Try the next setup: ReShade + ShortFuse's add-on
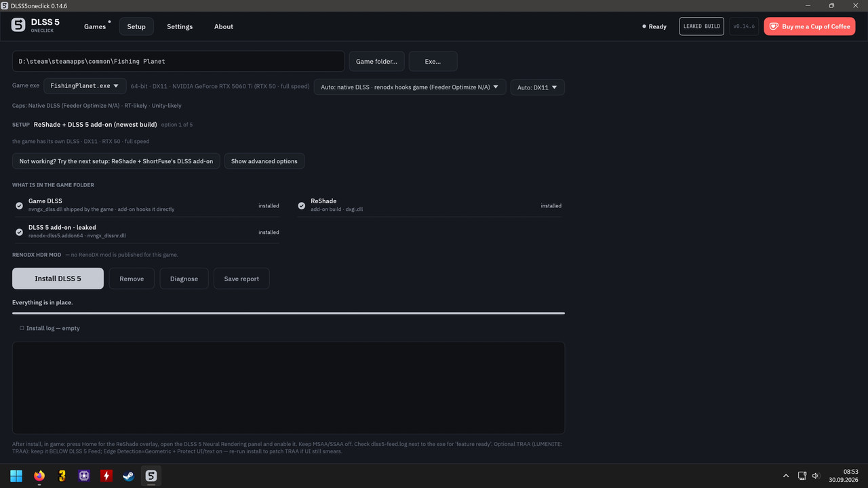Screen dimensions: 868x488 (116, 161)
